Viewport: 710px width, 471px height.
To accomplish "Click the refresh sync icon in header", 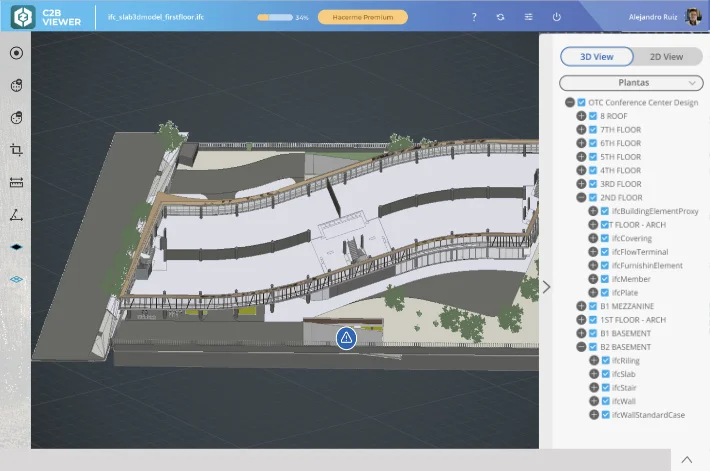I will (x=500, y=17).
